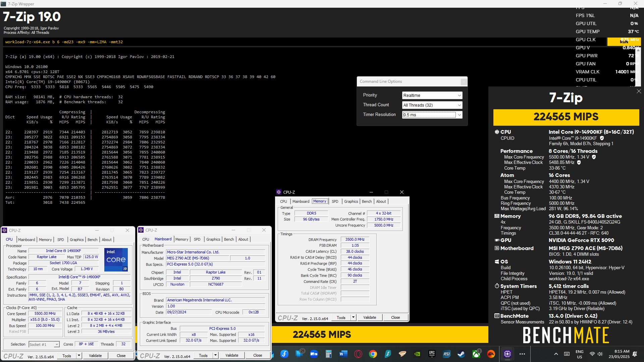Click the yellow RUN button

point(624,42)
